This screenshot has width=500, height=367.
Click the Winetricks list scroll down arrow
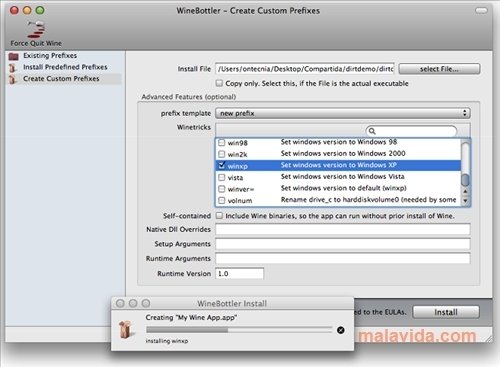(465, 201)
